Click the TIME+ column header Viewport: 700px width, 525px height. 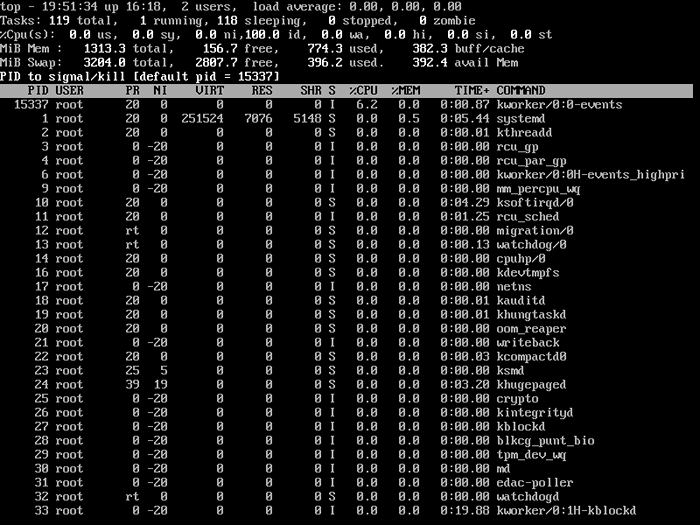point(472,91)
